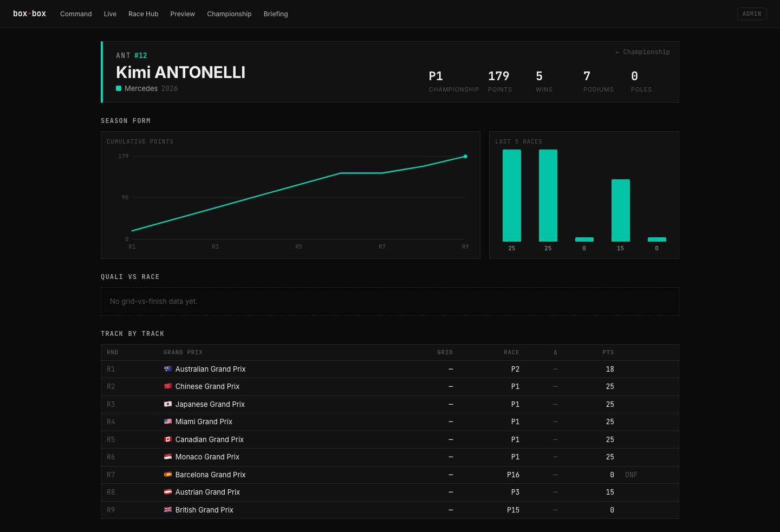This screenshot has width=780, height=532.
Task: Click the Chinese flag icon
Action: pyautogui.click(x=168, y=386)
